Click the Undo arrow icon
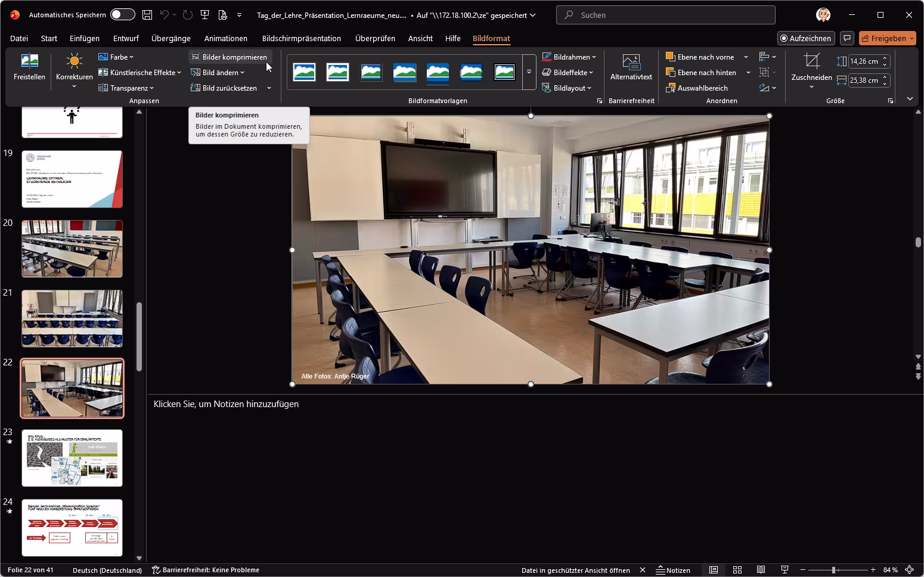Image resolution: width=924 pixels, height=577 pixels. (x=165, y=15)
